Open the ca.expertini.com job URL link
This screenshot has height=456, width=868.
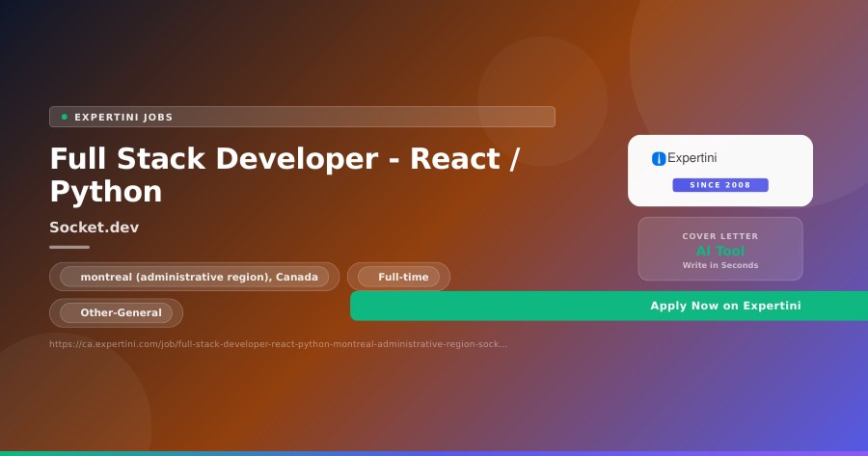278,344
